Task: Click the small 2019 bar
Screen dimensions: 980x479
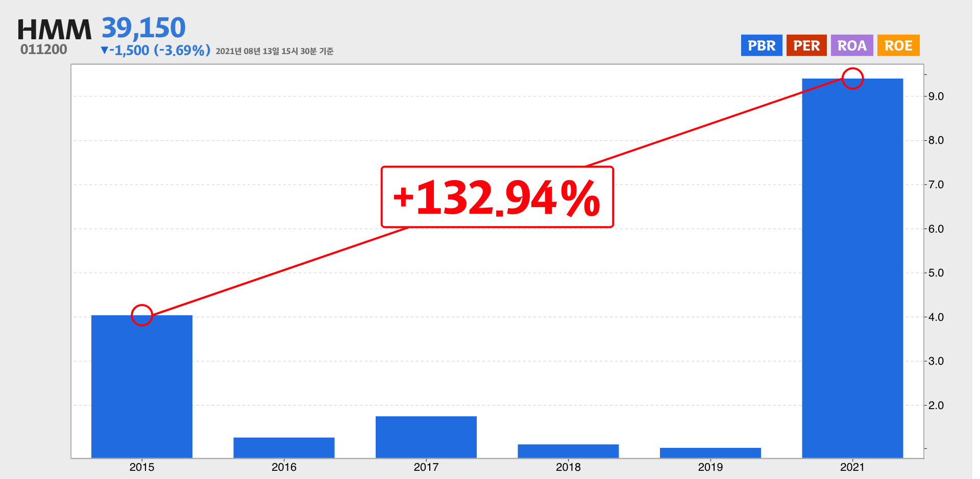Action: pyautogui.click(x=710, y=453)
